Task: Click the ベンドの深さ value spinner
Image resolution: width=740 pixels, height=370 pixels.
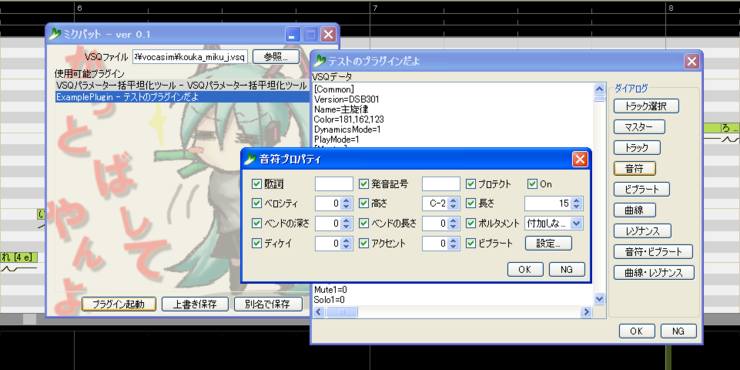Action: 334,223
